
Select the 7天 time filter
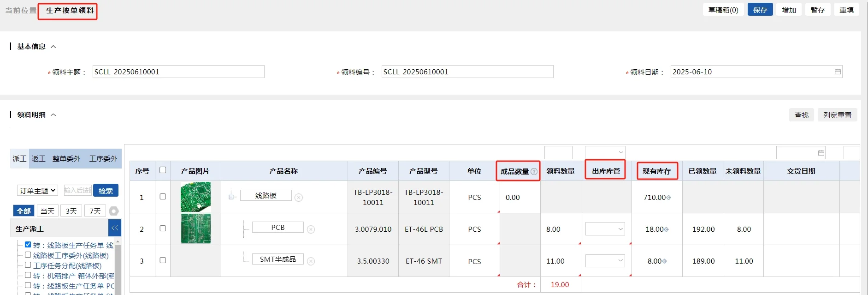(95, 211)
